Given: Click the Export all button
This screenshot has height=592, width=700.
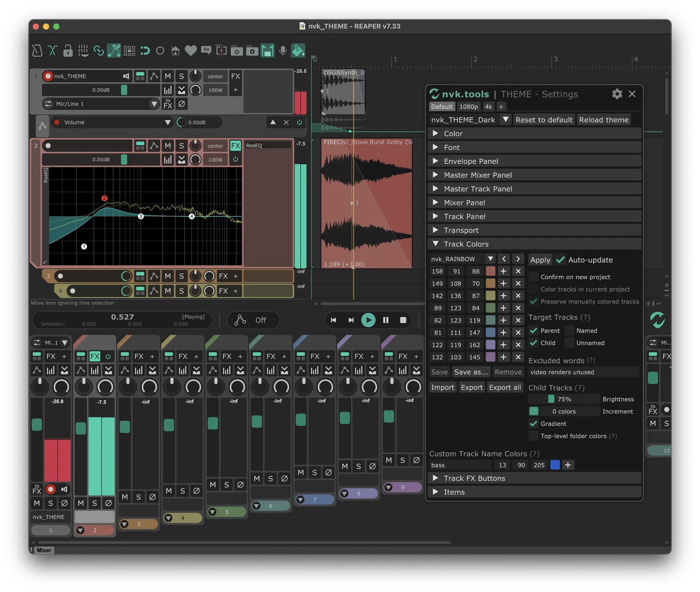Looking at the screenshot, I should coord(504,387).
